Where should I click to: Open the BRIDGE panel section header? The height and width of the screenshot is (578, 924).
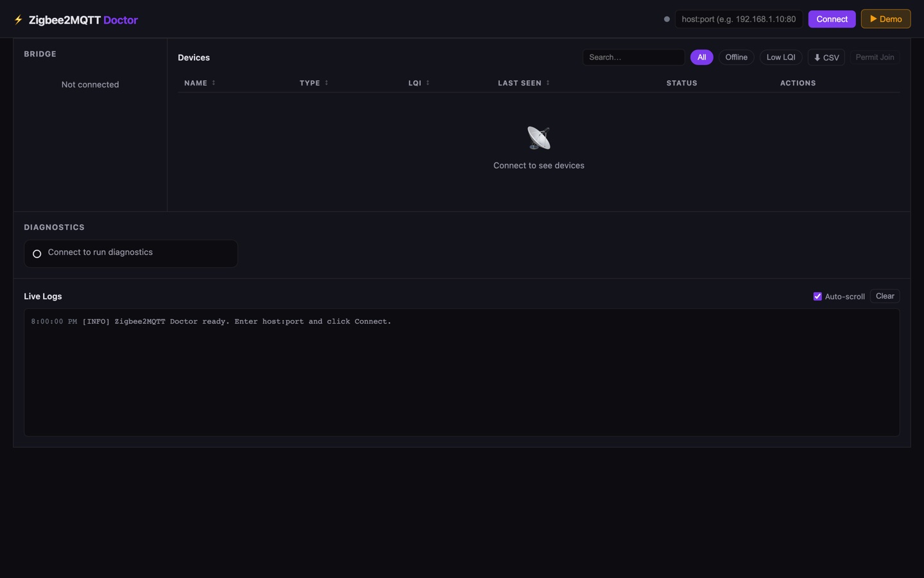click(40, 54)
